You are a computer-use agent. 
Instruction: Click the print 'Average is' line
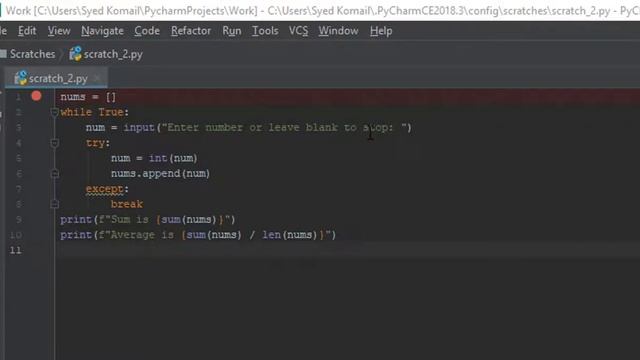tap(198, 235)
